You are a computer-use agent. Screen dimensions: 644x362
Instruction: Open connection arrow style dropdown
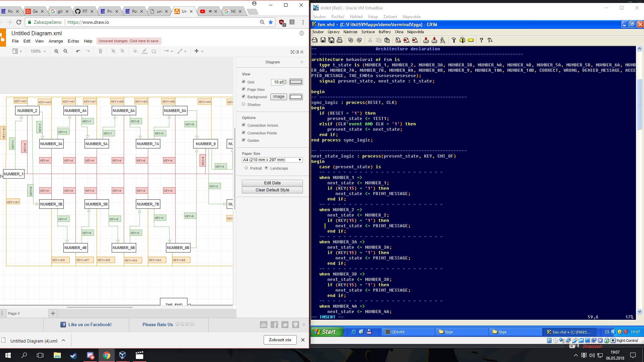(x=168, y=51)
